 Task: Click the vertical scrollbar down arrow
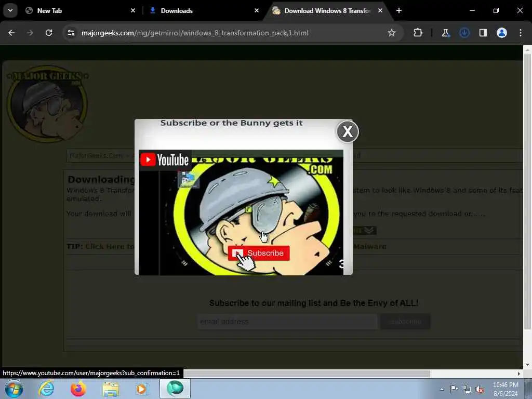pyautogui.click(x=527, y=365)
